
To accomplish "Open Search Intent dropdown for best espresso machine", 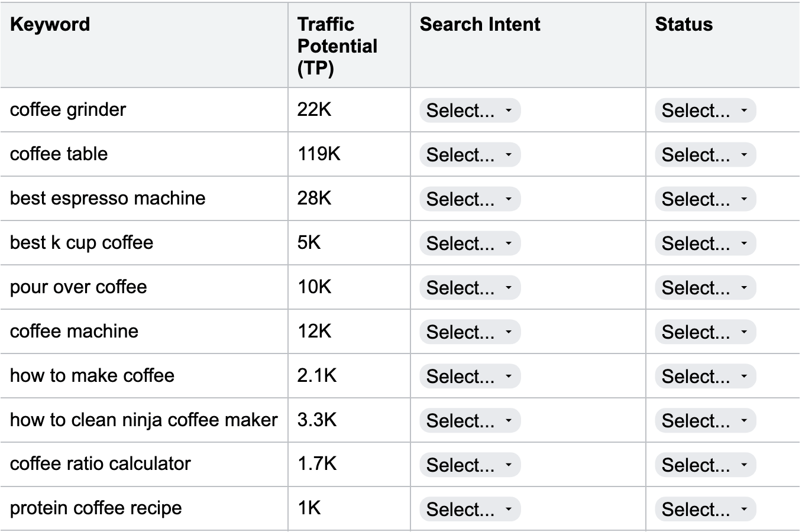I will pyautogui.click(x=469, y=199).
